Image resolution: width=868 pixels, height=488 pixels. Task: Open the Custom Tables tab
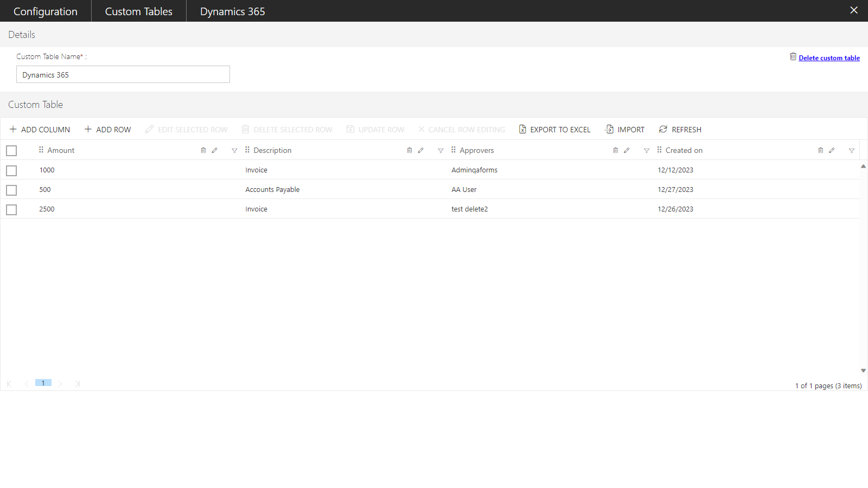138,11
